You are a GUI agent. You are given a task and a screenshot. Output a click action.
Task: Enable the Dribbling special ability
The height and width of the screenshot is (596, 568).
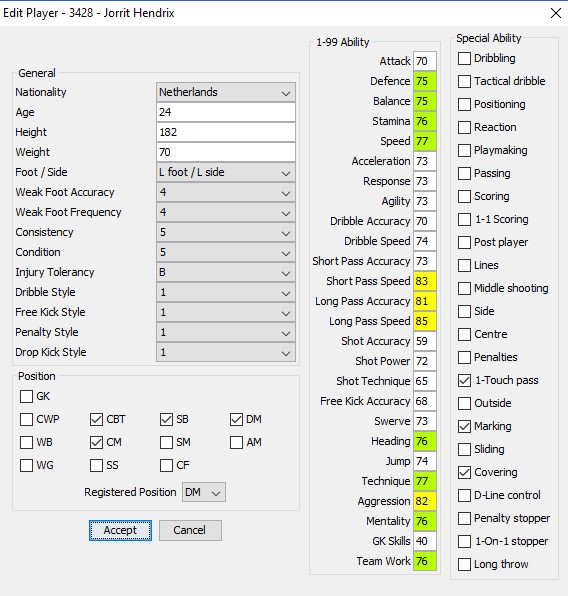464,59
